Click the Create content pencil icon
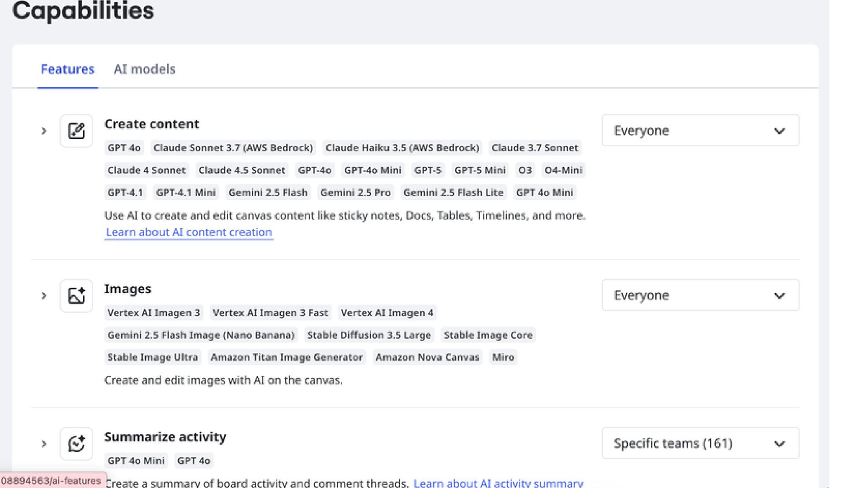 (76, 131)
